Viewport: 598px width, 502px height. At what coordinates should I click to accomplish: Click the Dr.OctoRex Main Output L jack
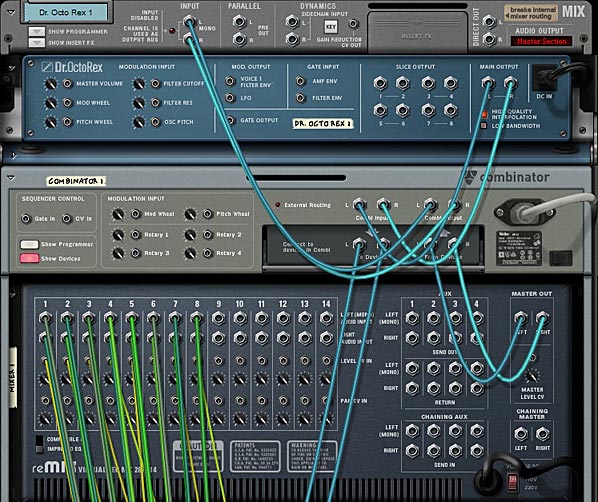point(488,83)
